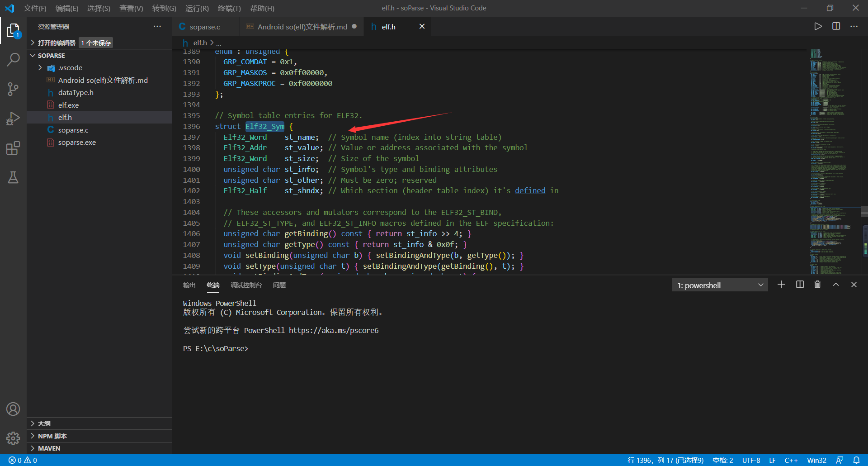The height and width of the screenshot is (466, 868).
Task: Open the powershell terminal selector dropdown
Action: [x=720, y=285]
